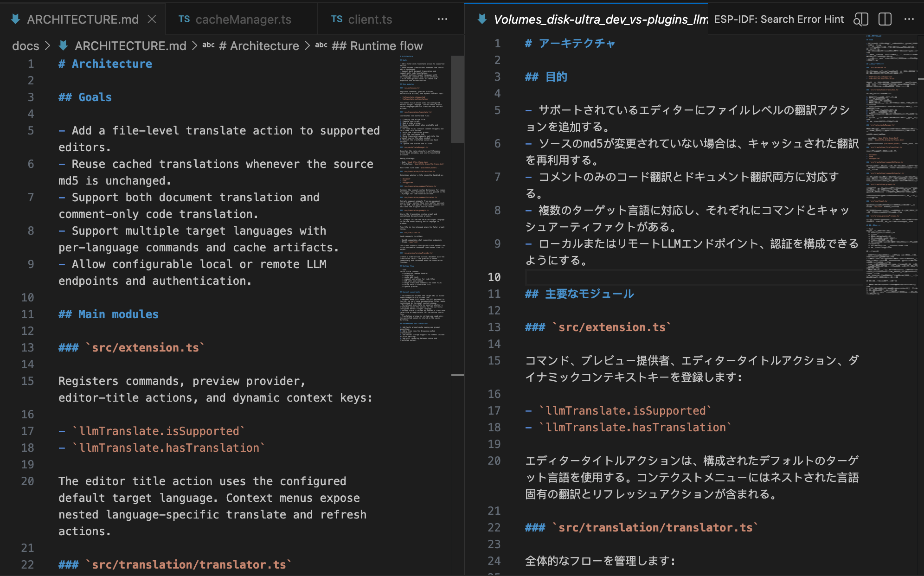Screen dimensions: 924x576
Task: Click the TS language icon on the cacheManager.ts tab
Action: coord(184,19)
